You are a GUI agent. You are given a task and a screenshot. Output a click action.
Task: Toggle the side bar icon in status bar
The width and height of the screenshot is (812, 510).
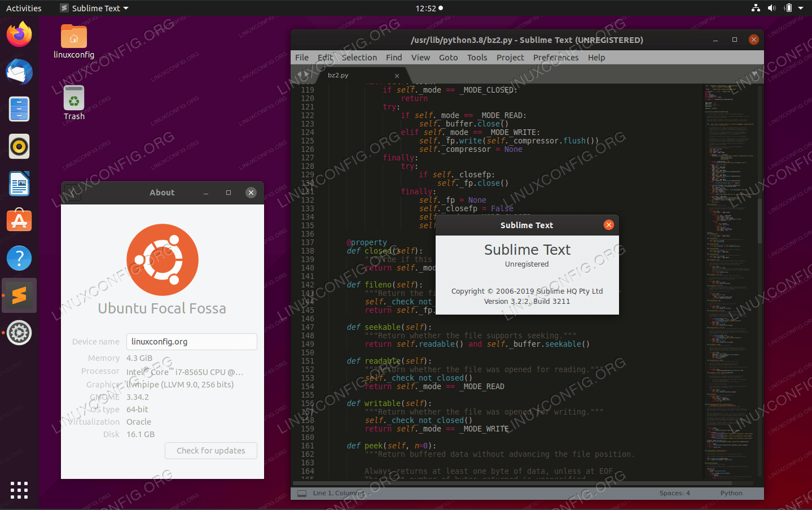pyautogui.click(x=302, y=493)
